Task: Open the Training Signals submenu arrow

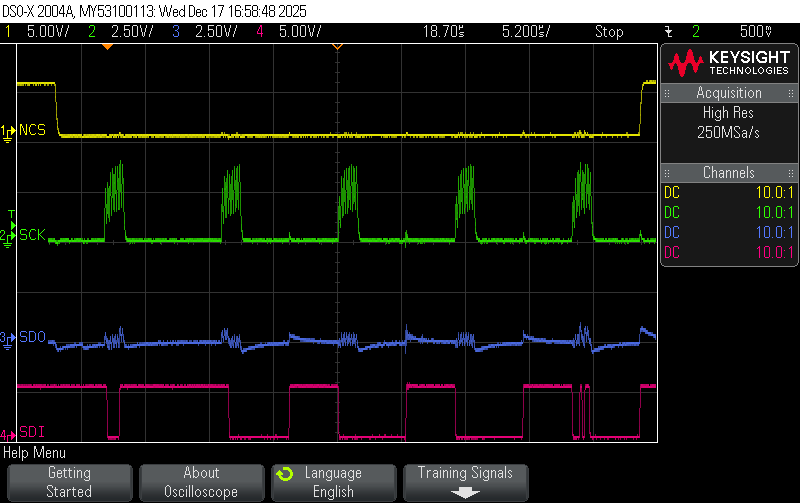Action: point(465,493)
